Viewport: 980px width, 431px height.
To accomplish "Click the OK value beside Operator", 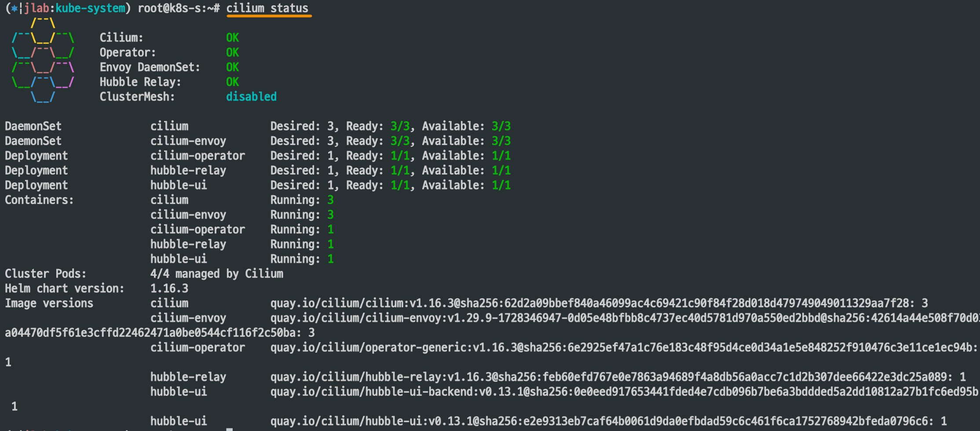I will 233,53.
